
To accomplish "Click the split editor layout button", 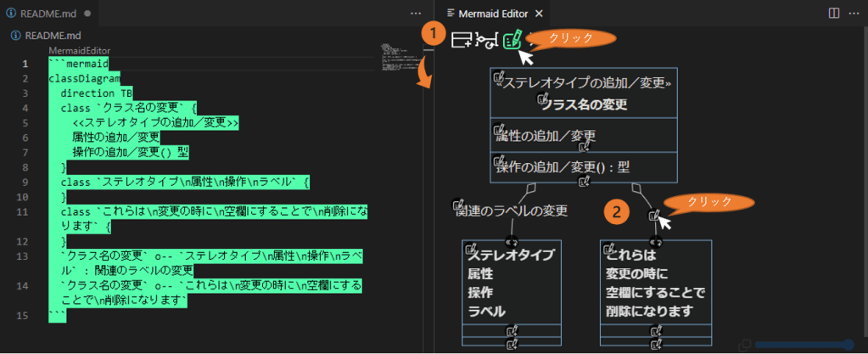I will pyautogui.click(x=833, y=14).
